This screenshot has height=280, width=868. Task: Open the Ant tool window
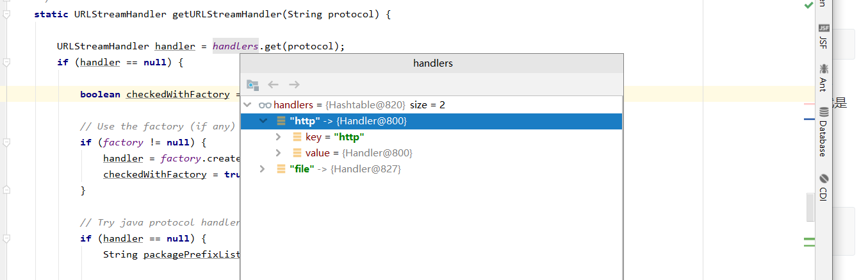(x=823, y=78)
